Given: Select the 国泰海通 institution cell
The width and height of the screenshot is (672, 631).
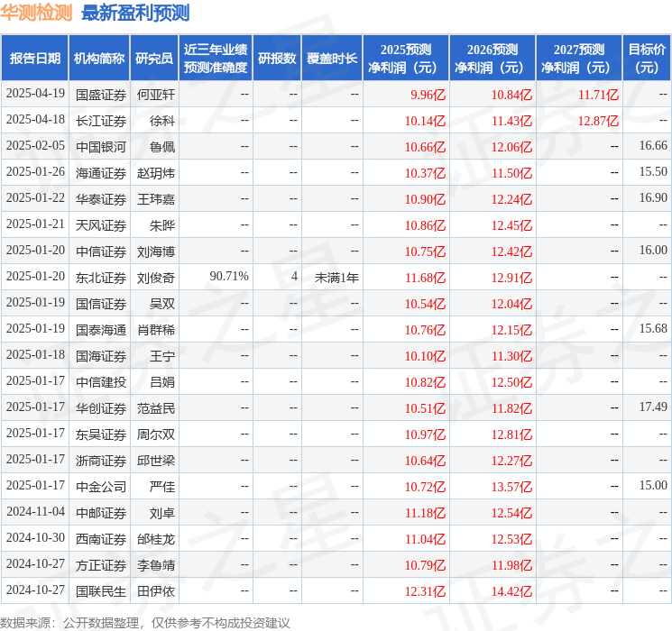Looking at the screenshot, I should coord(101,330).
